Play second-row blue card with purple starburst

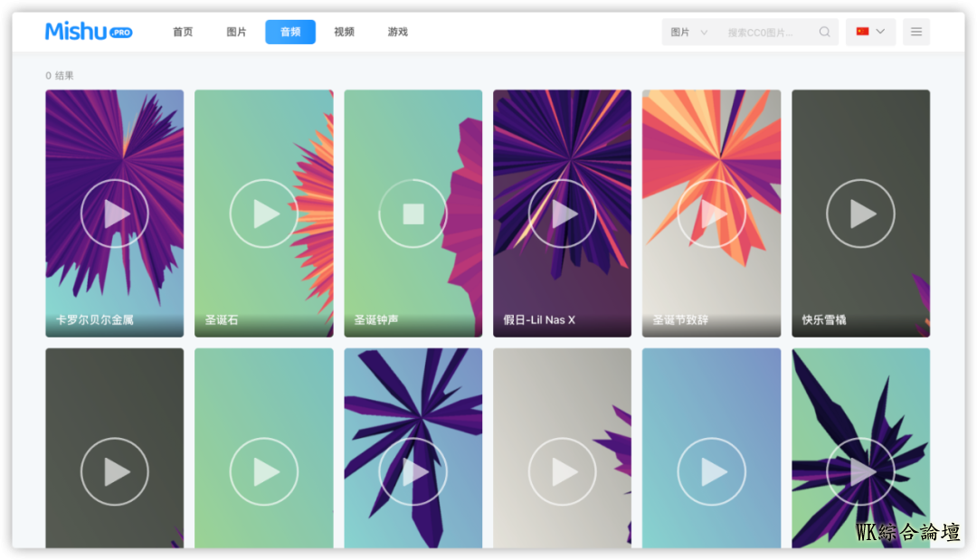413,471
